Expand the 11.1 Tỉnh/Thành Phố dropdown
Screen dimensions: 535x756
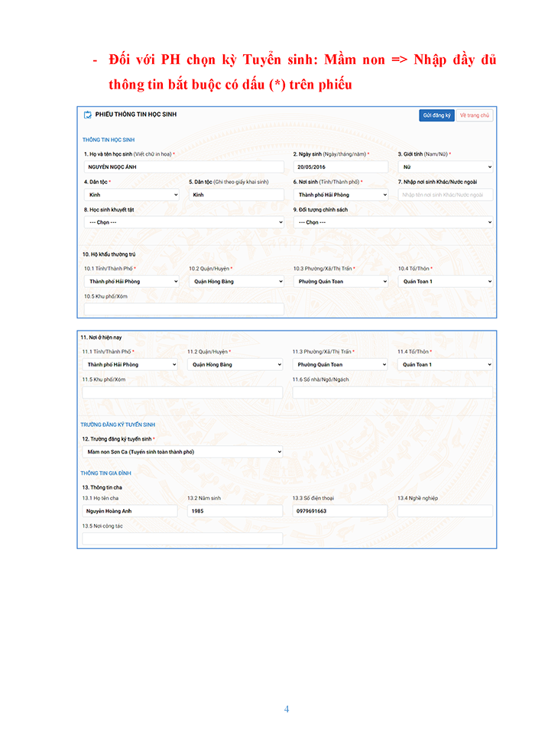click(131, 364)
